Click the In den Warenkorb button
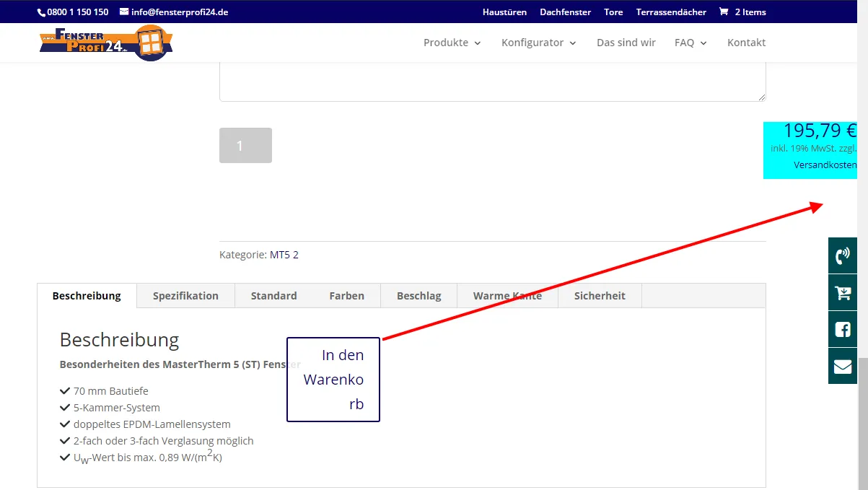 pyautogui.click(x=333, y=380)
